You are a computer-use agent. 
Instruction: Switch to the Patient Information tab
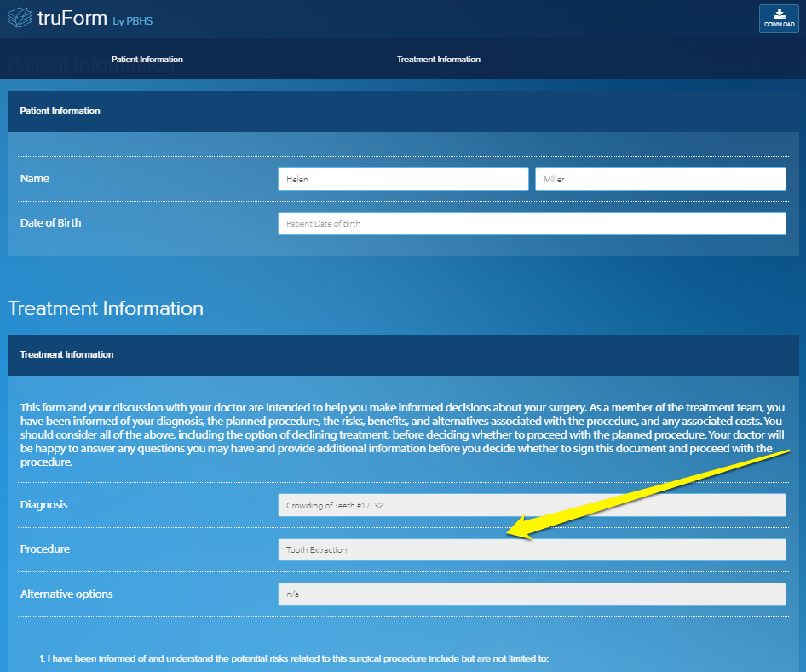(x=147, y=60)
